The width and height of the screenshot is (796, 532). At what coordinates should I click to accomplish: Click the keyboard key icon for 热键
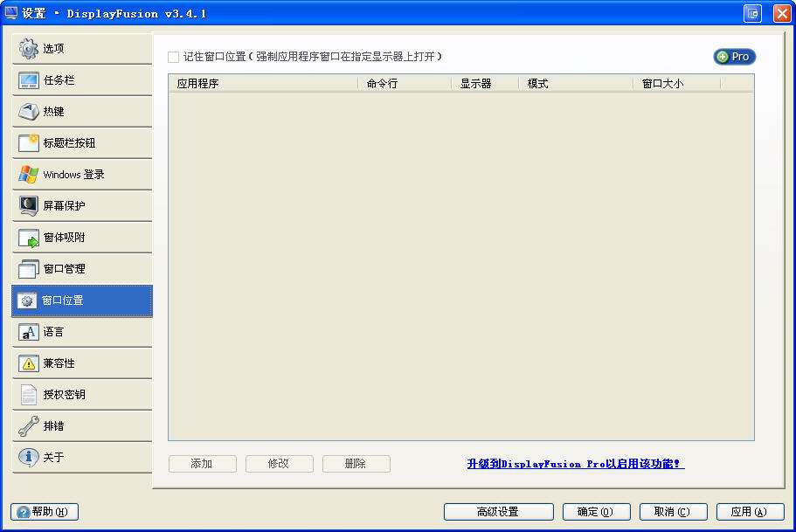coord(29,111)
